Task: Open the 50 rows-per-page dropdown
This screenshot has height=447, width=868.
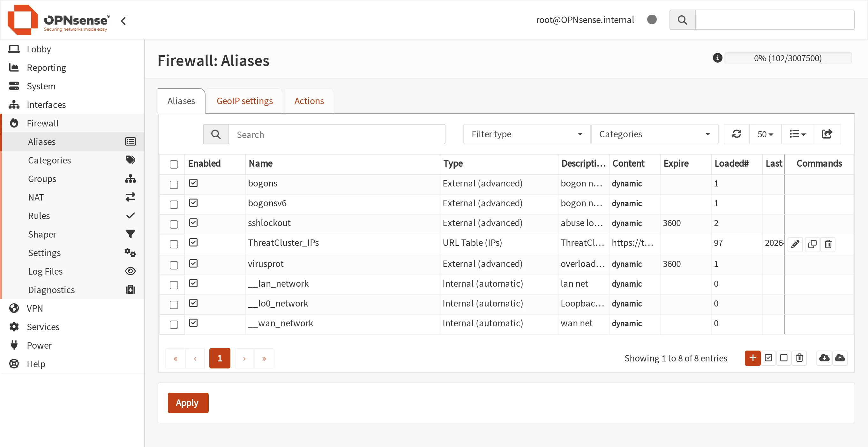Action: 765,134
